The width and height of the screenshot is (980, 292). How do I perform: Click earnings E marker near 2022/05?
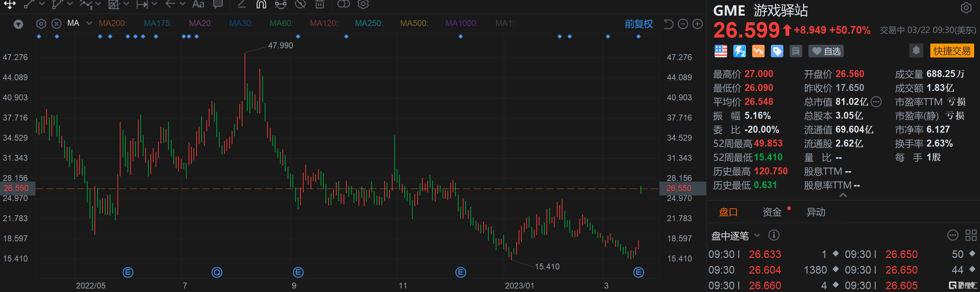pos(128,272)
